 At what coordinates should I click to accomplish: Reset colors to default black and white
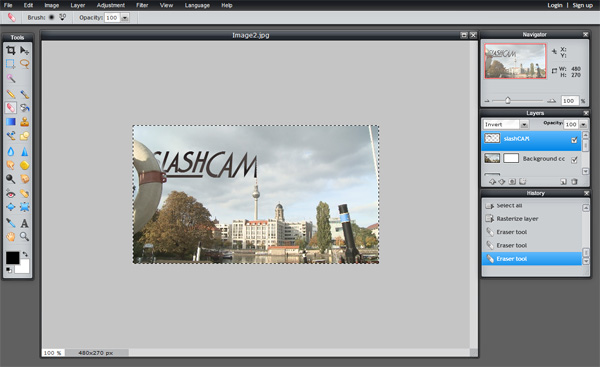[8, 270]
